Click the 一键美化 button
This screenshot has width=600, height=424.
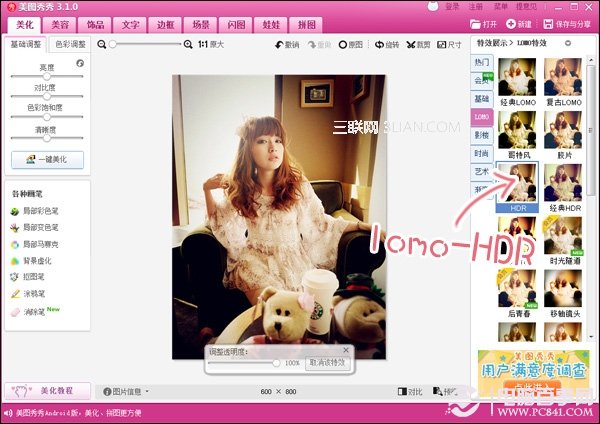pyautogui.click(x=47, y=160)
